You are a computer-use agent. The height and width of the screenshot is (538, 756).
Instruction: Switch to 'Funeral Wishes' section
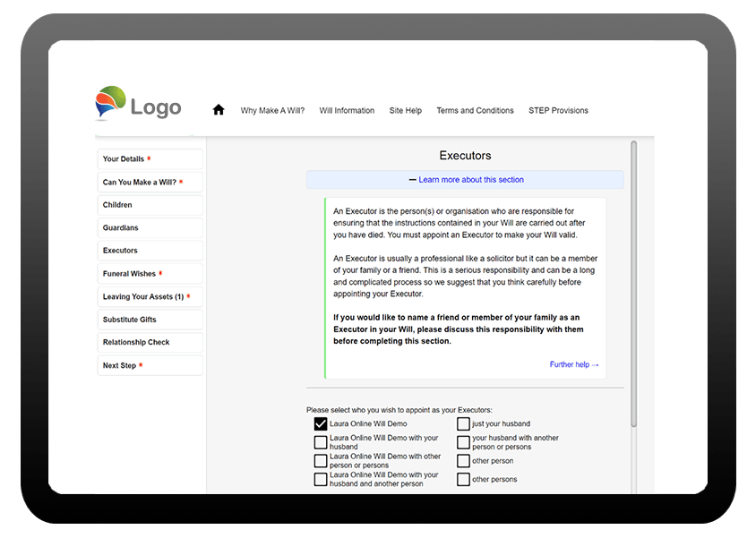tap(150, 274)
